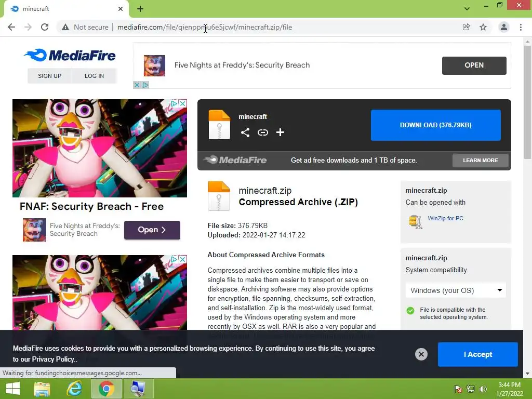Open the Chrome profile avatar icon
Screen dimensions: 532x399
point(504,27)
